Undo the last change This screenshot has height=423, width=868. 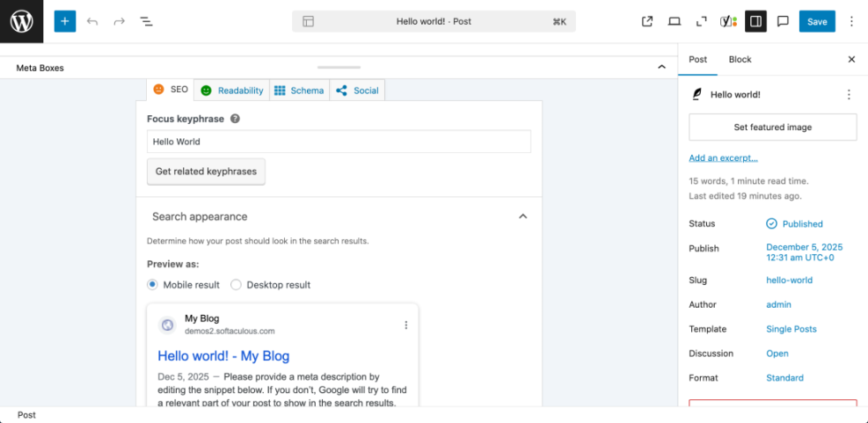tap(92, 22)
